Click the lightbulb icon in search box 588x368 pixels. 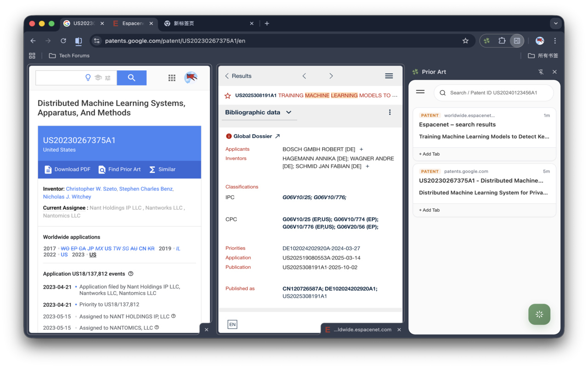[x=88, y=78]
